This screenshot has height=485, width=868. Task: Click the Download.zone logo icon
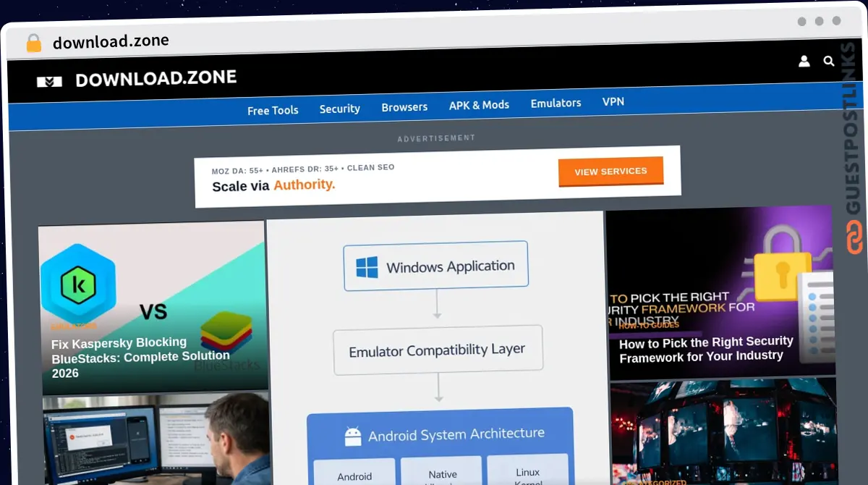pos(50,81)
